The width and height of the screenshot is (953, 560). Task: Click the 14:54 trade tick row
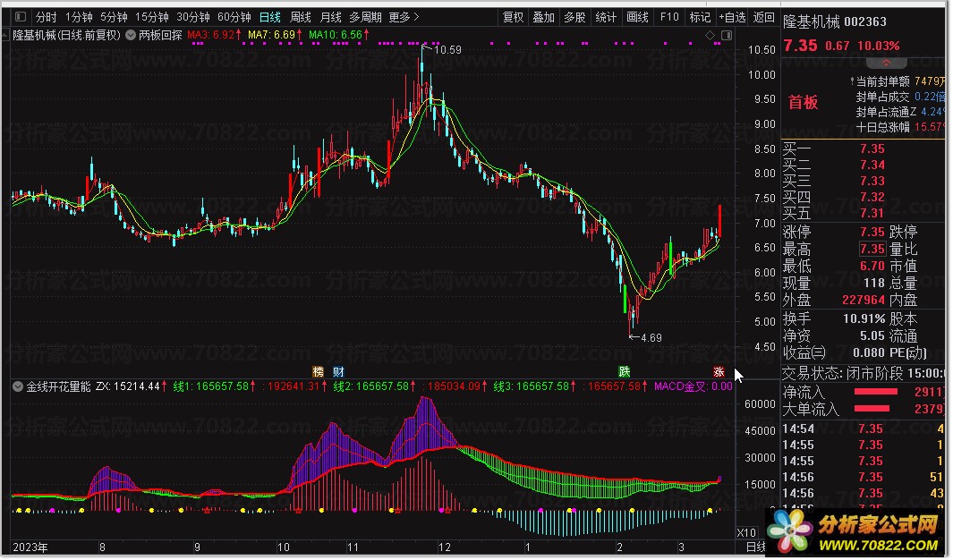click(x=864, y=428)
